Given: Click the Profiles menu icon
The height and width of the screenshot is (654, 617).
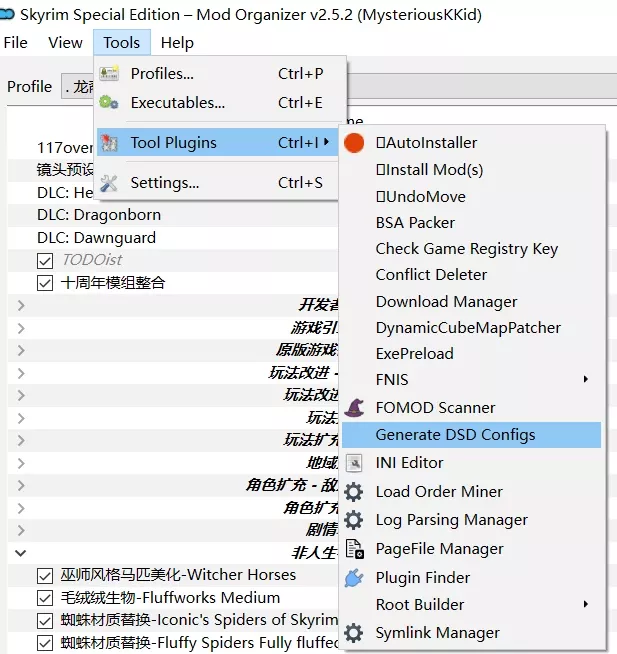Looking at the screenshot, I should click(109, 73).
